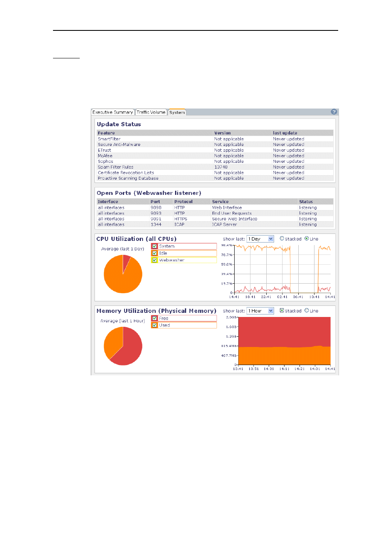Click the Feature column header
This screenshot has height=555, width=392.
click(x=106, y=133)
